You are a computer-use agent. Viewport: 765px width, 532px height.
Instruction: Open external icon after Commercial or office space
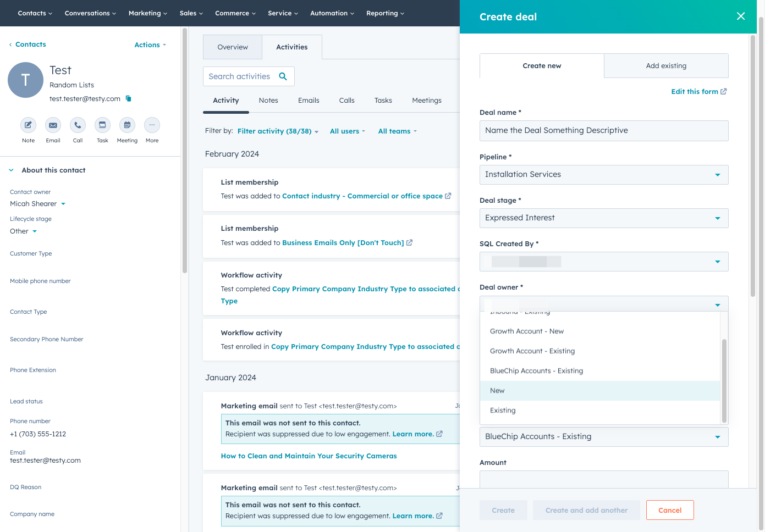448,196
